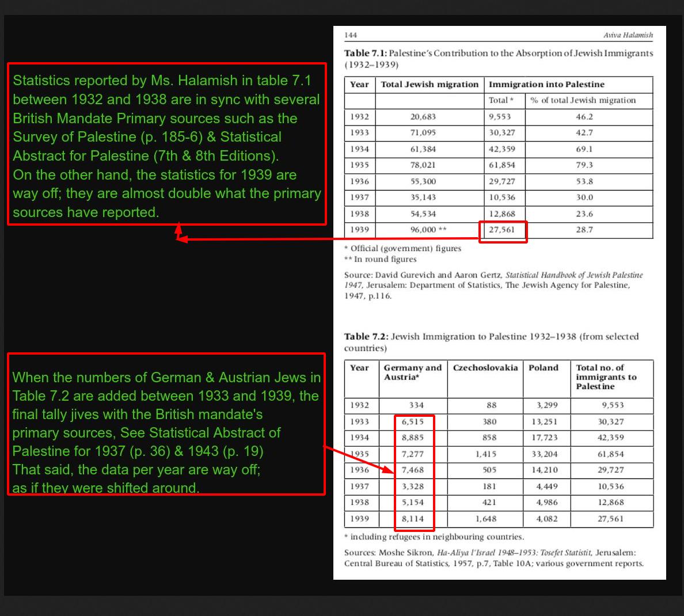The width and height of the screenshot is (684, 616).
Task: Click the author name Aviva Halamish in the header
Action: 628,35
